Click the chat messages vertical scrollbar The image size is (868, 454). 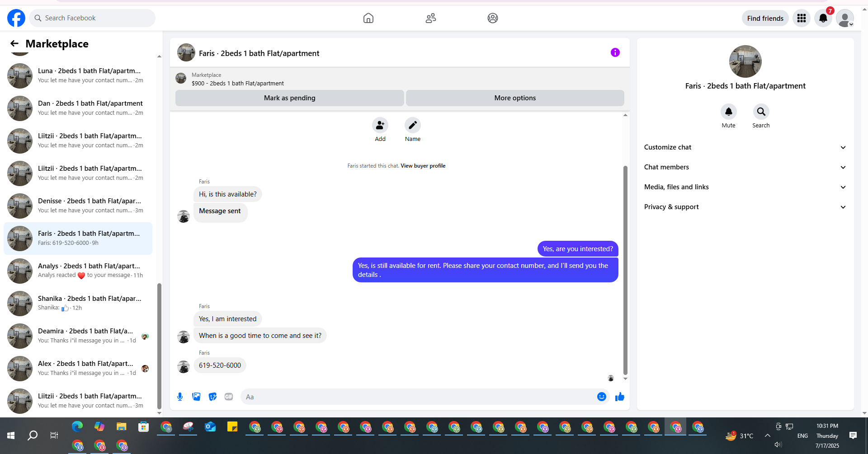(x=625, y=271)
